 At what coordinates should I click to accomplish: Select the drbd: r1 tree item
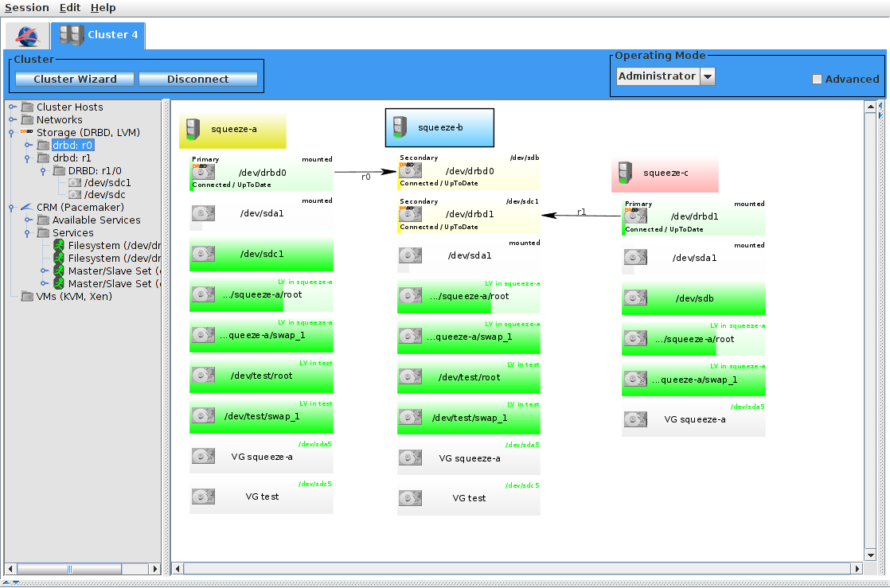pos(72,158)
